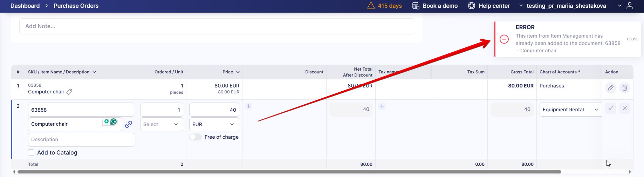Screen dimensions: 644x177
Task: Enable the Free of charge toggle
Action: click(x=196, y=137)
